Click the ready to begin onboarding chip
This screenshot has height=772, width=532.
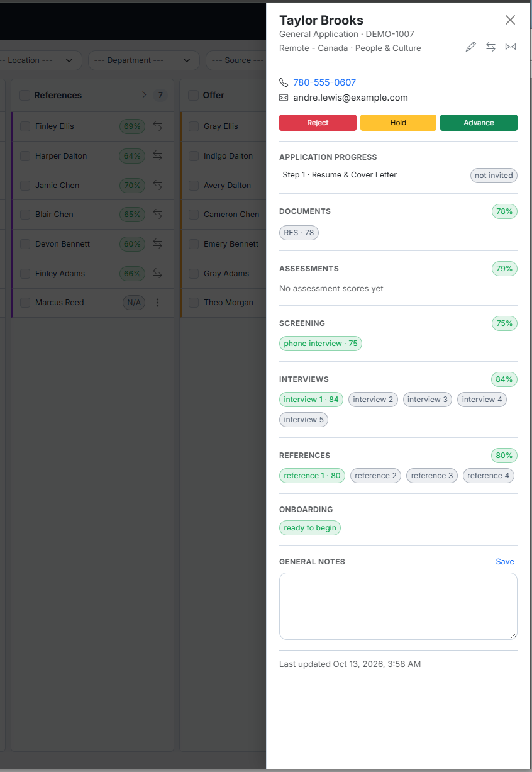(x=310, y=528)
